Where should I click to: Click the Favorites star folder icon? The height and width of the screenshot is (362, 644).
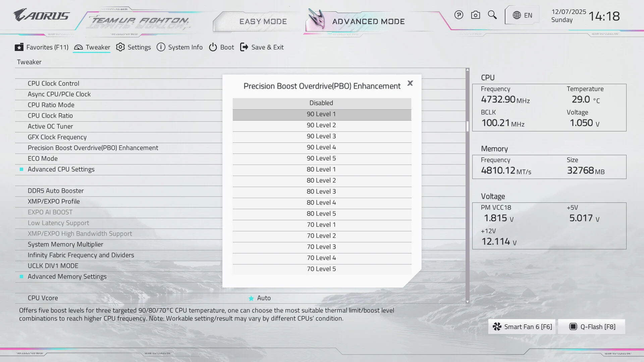pos(19,47)
